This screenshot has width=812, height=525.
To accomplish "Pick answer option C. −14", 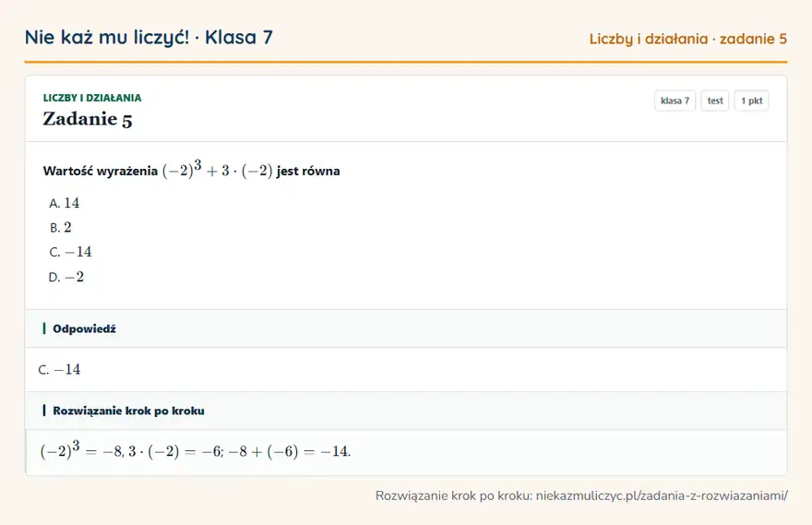I will [x=70, y=252].
